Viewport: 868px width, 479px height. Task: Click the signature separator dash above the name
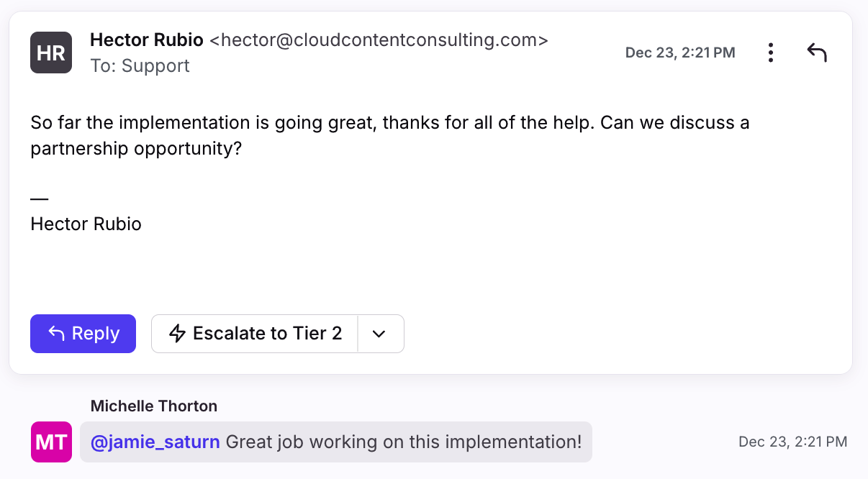coord(40,198)
